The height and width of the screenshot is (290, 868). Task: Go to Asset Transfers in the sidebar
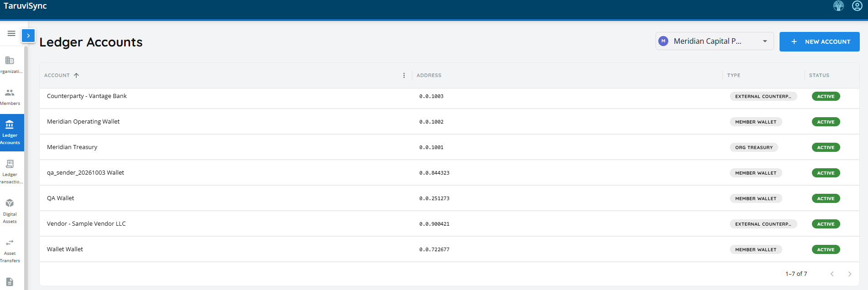pyautogui.click(x=10, y=250)
